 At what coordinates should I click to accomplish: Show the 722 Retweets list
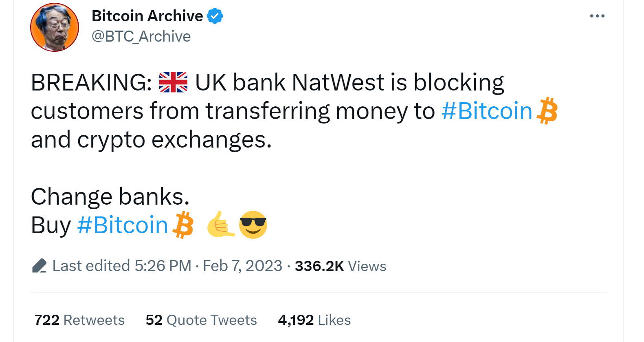(x=79, y=320)
